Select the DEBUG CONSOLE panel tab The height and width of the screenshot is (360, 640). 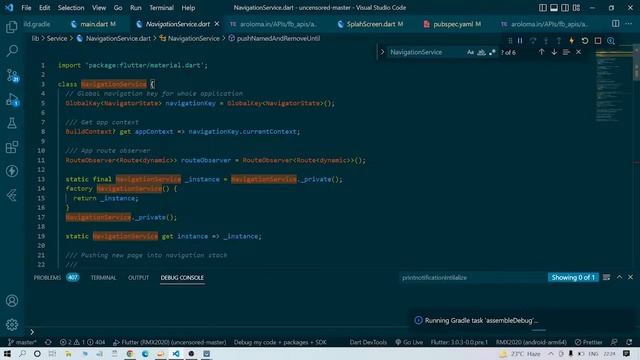tap(182, 278)
